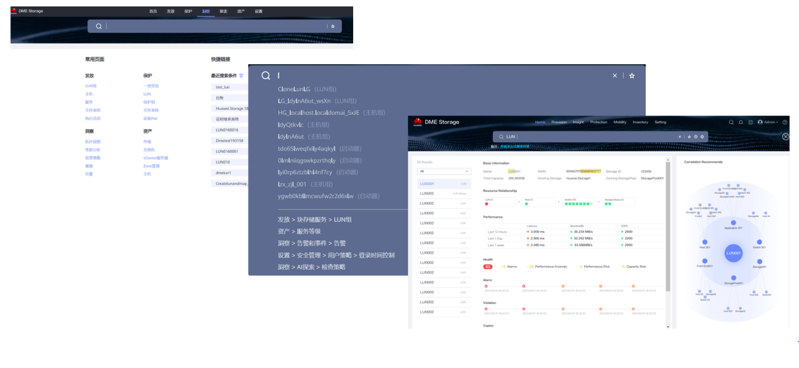799x368 pixels.
Task: Expand the All filter dropdown above results
Action: tap(444, 171)
